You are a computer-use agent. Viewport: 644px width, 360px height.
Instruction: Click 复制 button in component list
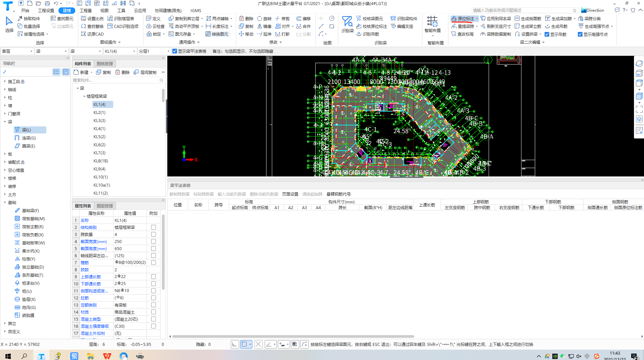click(x=103, y=72)
